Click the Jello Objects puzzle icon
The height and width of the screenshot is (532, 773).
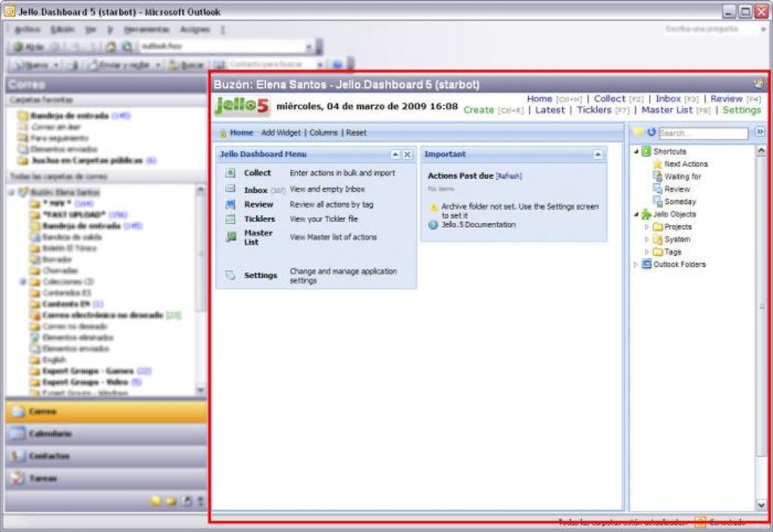[646, 214]
